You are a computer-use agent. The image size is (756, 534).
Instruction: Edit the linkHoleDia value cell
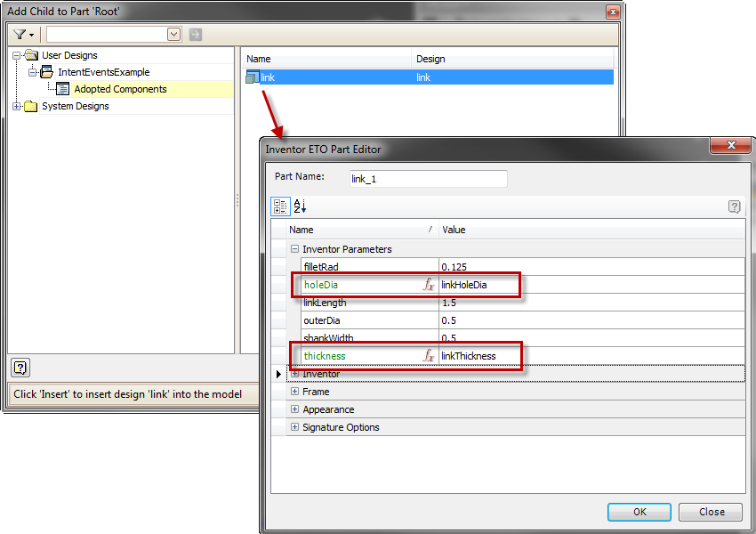591,285
